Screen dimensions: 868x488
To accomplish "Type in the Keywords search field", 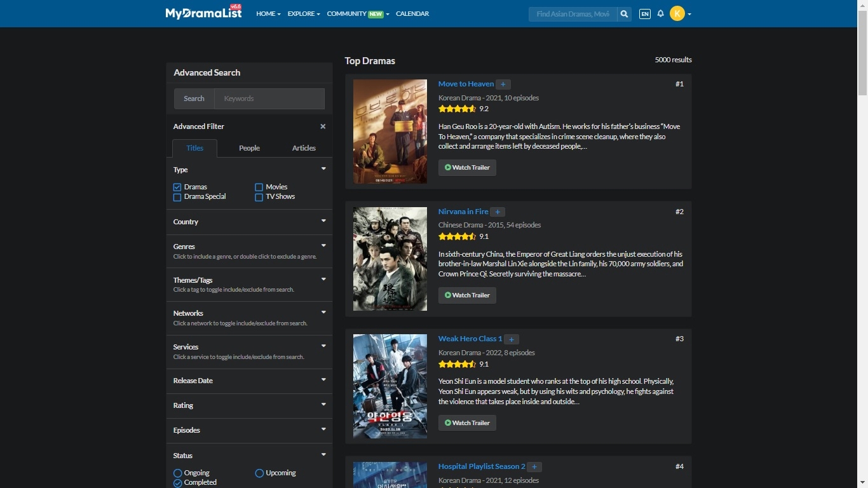I will pos(269,98).
